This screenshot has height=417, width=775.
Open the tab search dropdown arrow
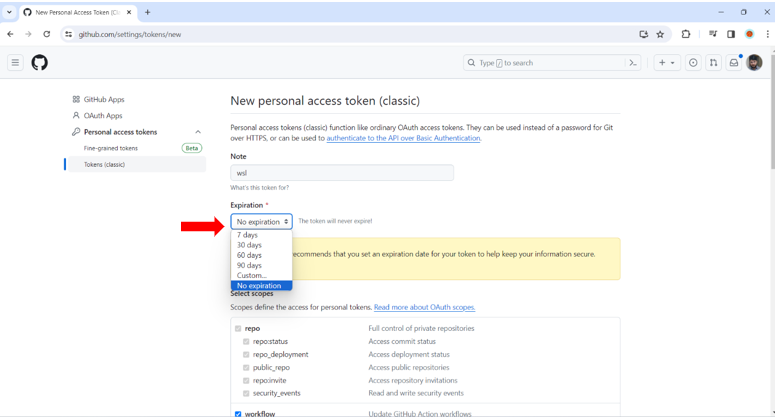click(9, 12)
